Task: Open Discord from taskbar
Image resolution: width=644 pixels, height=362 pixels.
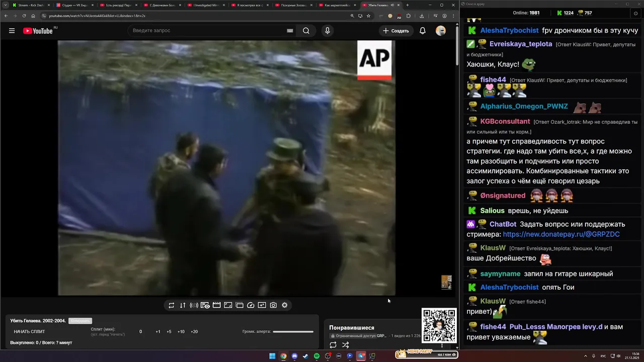Action: [x=294, y=356]
